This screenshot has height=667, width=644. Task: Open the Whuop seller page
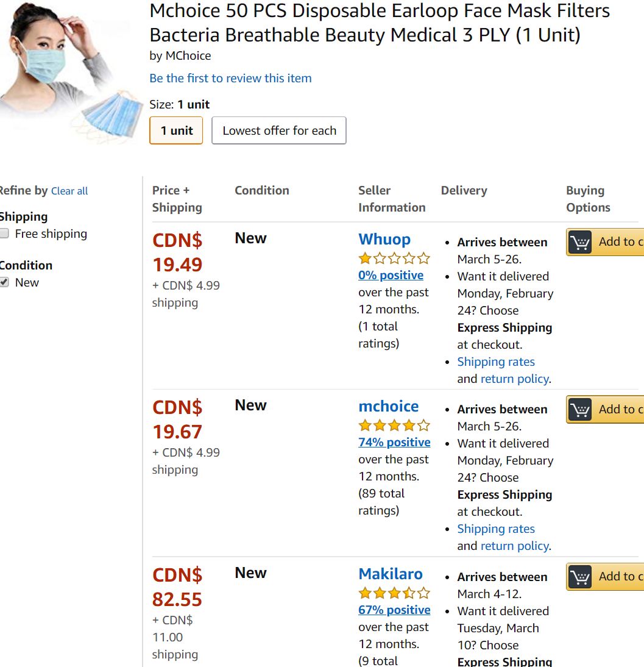[384, 239]
